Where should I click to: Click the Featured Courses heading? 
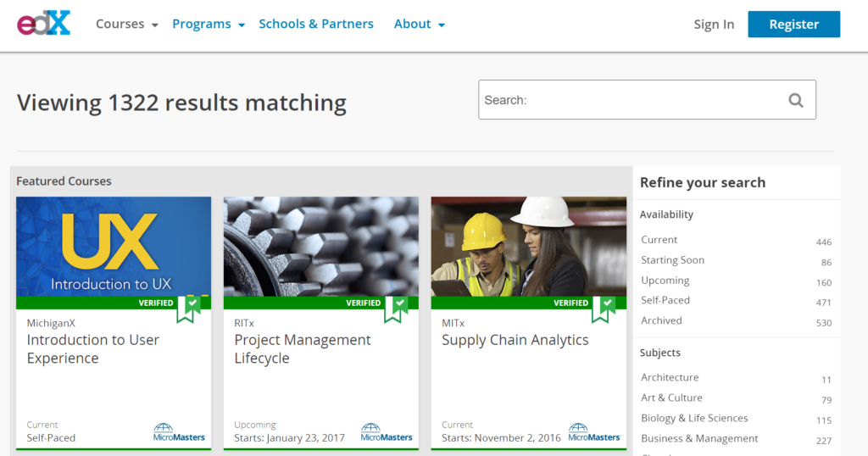(x=64, y=181)
